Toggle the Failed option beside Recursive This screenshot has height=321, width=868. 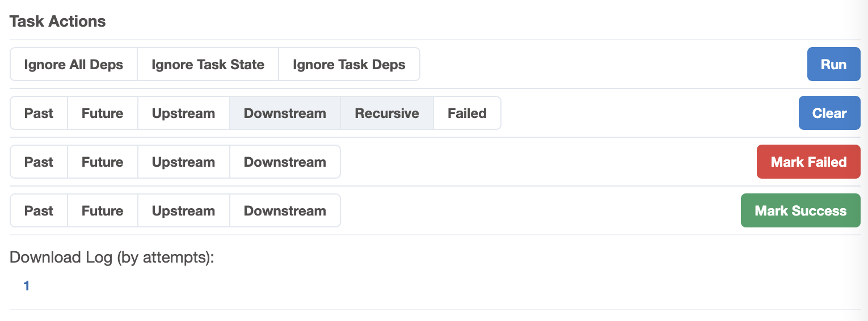click(467, 113)
